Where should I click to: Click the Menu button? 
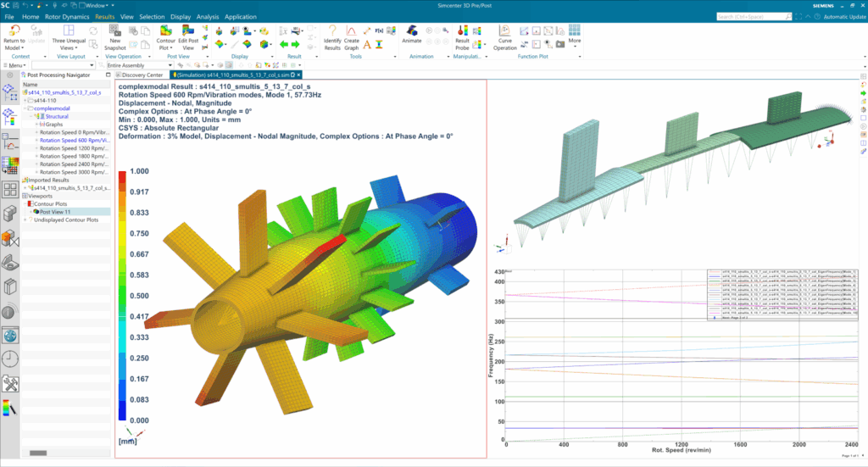(15, 65)
